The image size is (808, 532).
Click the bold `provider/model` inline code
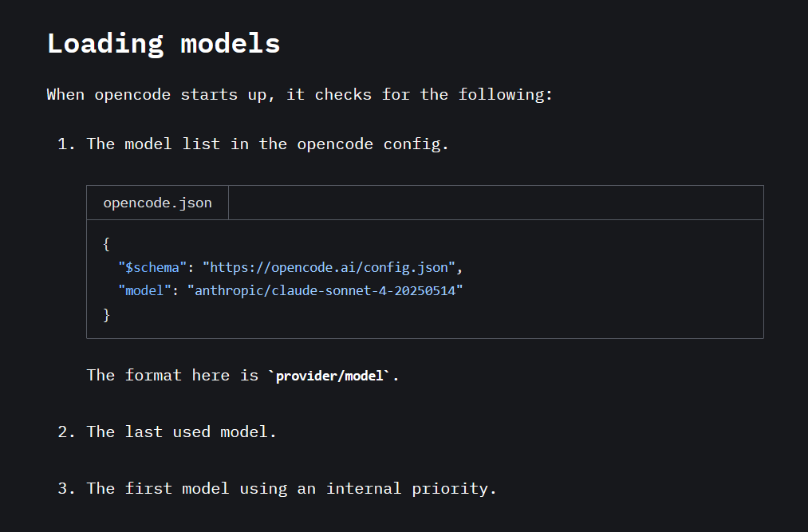click(x=329, y=376)
